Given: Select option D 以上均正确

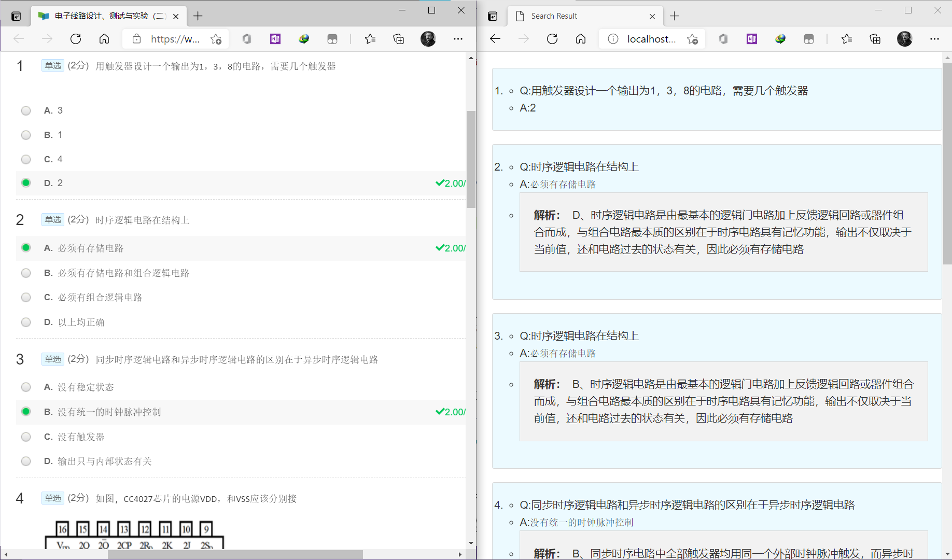Looking at the screenshot, I should (26, 322).
